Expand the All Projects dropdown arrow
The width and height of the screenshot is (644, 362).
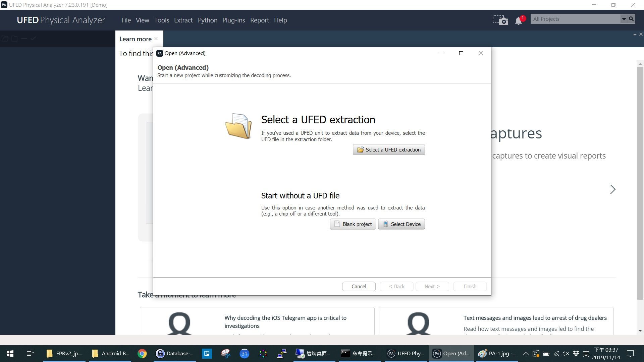point(624,19)
